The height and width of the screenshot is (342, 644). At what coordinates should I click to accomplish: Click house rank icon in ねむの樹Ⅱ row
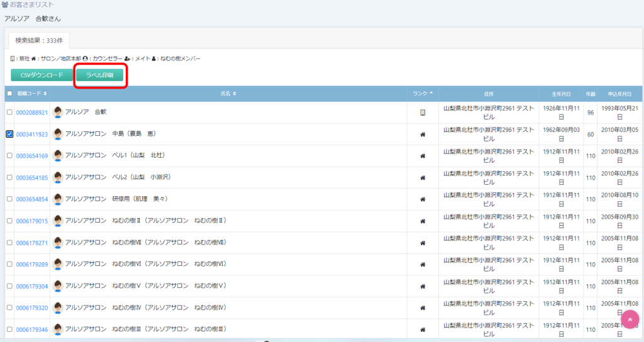coord(423,221)
